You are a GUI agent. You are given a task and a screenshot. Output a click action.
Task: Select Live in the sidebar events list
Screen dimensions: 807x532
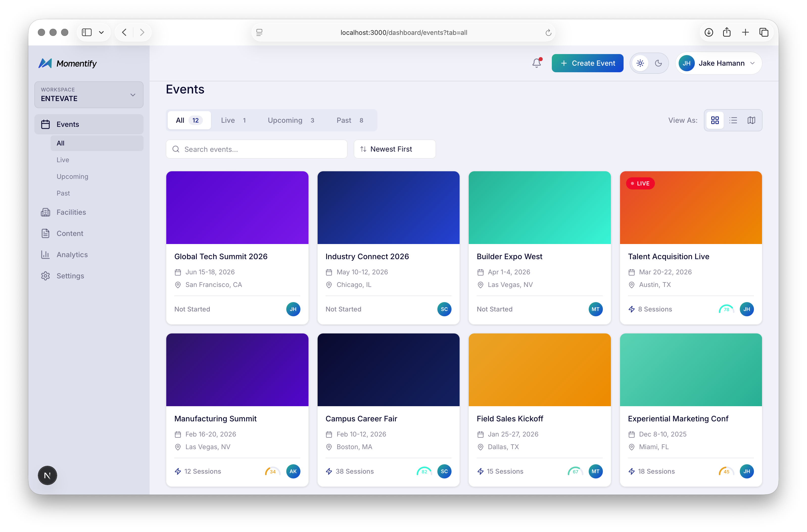point(63,160)
